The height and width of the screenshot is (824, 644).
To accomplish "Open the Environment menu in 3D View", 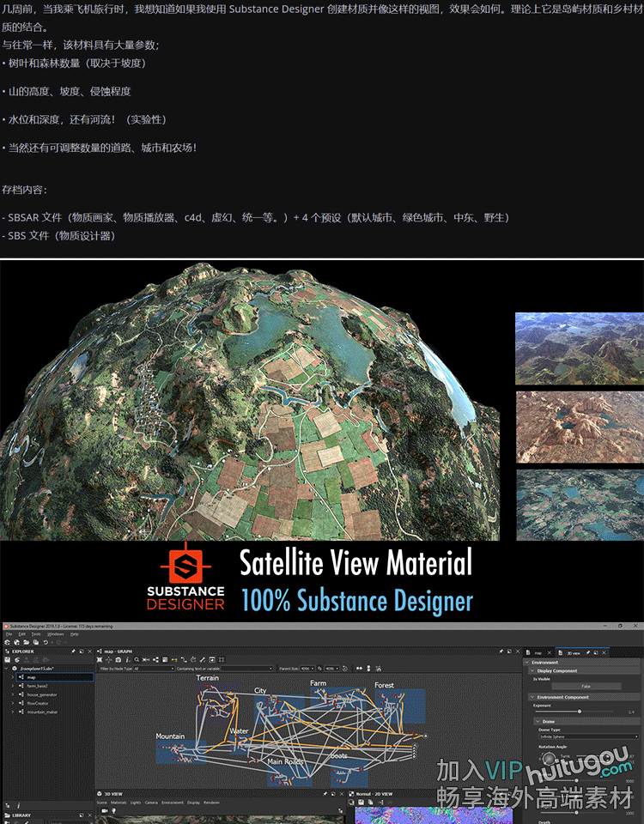I will tap(173, 803).
